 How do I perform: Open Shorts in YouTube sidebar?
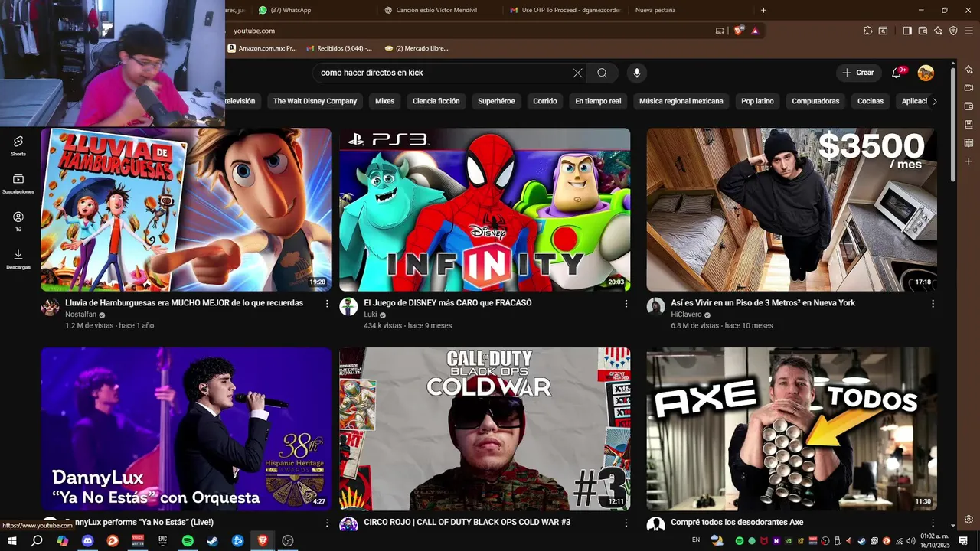coord(18,145)
